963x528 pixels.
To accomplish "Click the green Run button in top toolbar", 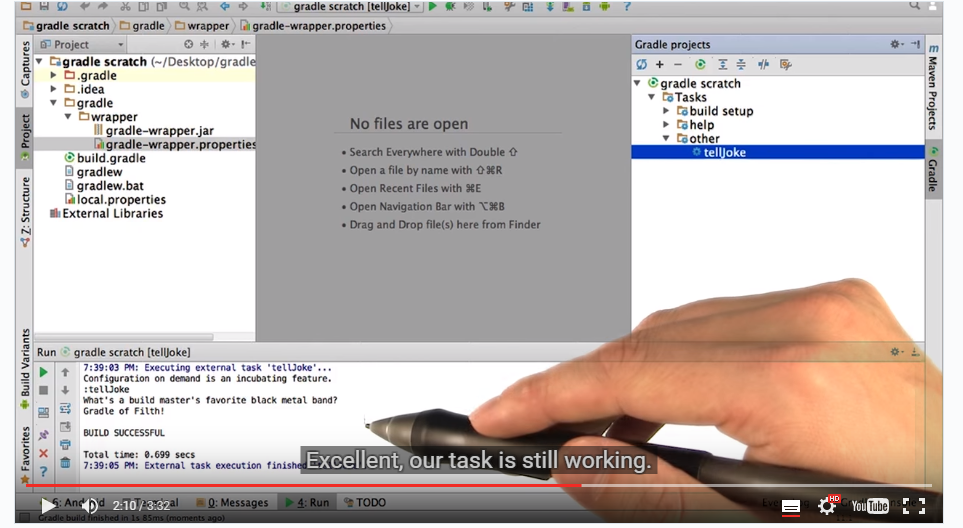I will (x=432, y=6).
